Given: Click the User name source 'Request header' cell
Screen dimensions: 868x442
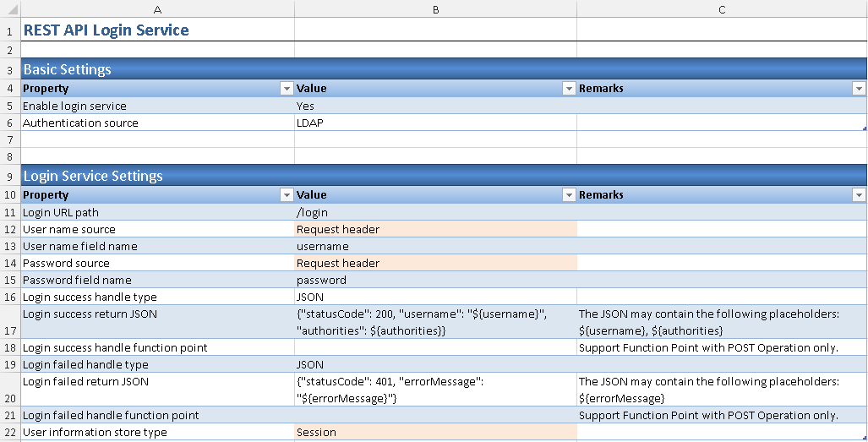Looking at the screenshot, I should 435,229.
